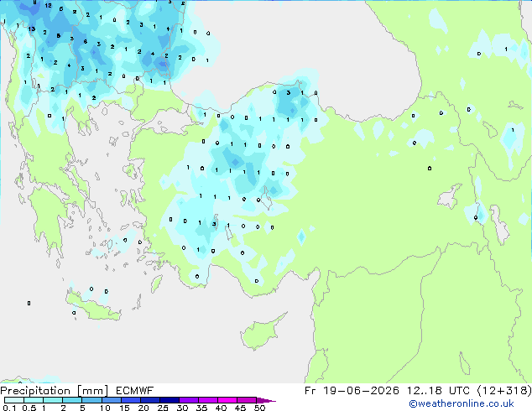Click the '12' precipitation value on the map
The height and width of the screenshot is (411, 532).
(x=48, y=5)
